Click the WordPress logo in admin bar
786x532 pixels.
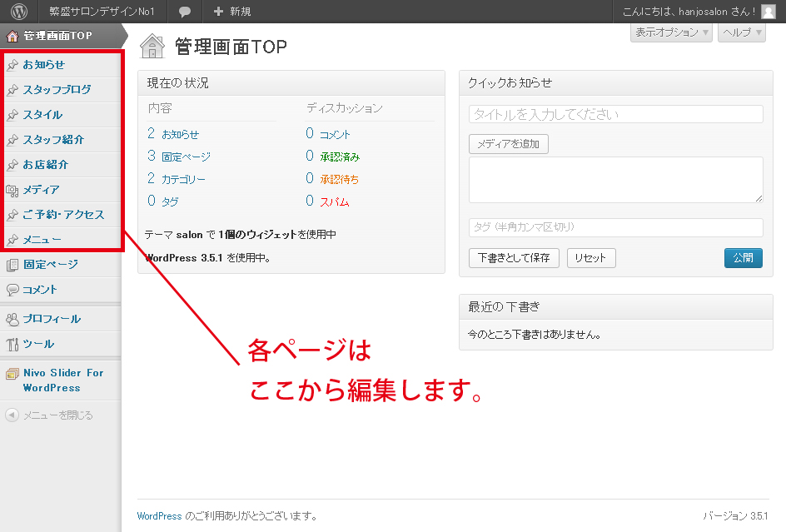pyautogui.click(x=19, y=12)
